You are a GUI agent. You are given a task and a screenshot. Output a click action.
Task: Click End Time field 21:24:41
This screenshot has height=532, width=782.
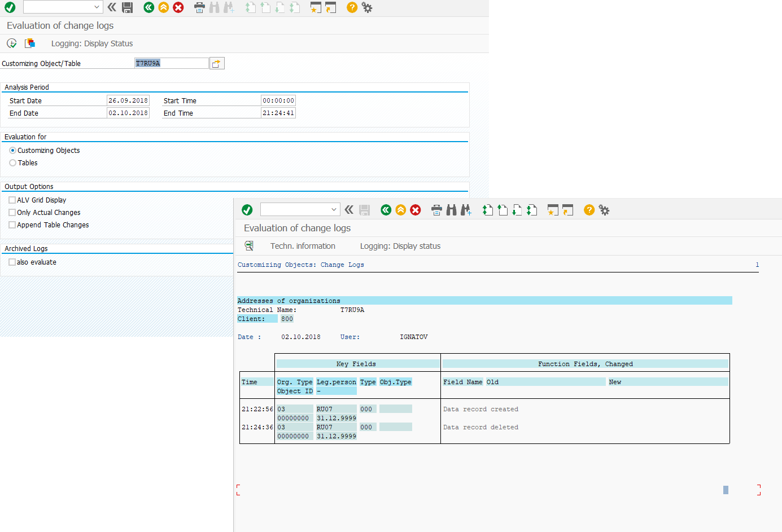pos(278,113)
